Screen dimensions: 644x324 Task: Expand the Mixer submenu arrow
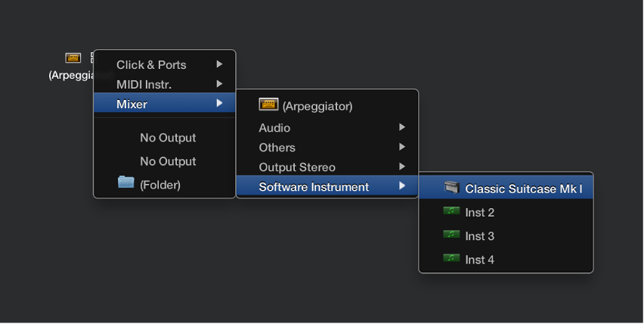pos(219,103)
